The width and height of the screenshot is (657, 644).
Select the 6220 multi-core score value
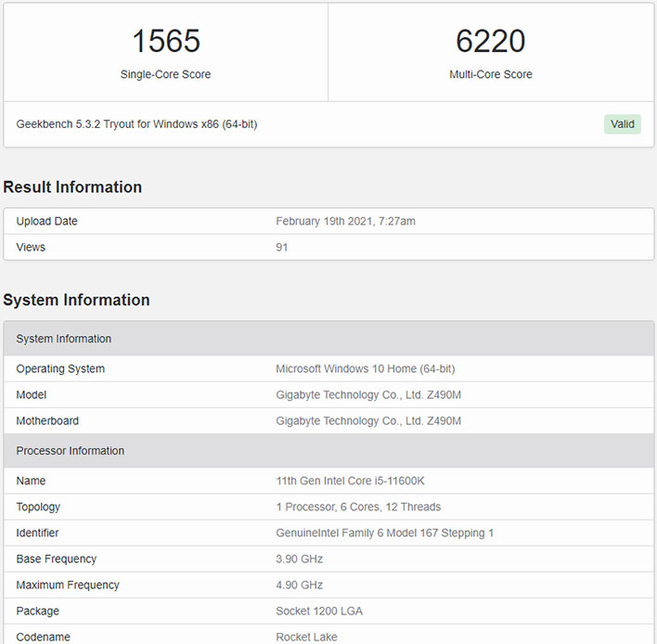tap(490, 41)
